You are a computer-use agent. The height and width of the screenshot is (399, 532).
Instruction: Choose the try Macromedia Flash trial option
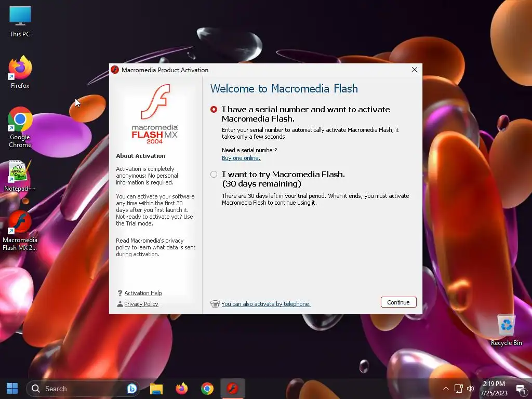(x=214, y=175)
